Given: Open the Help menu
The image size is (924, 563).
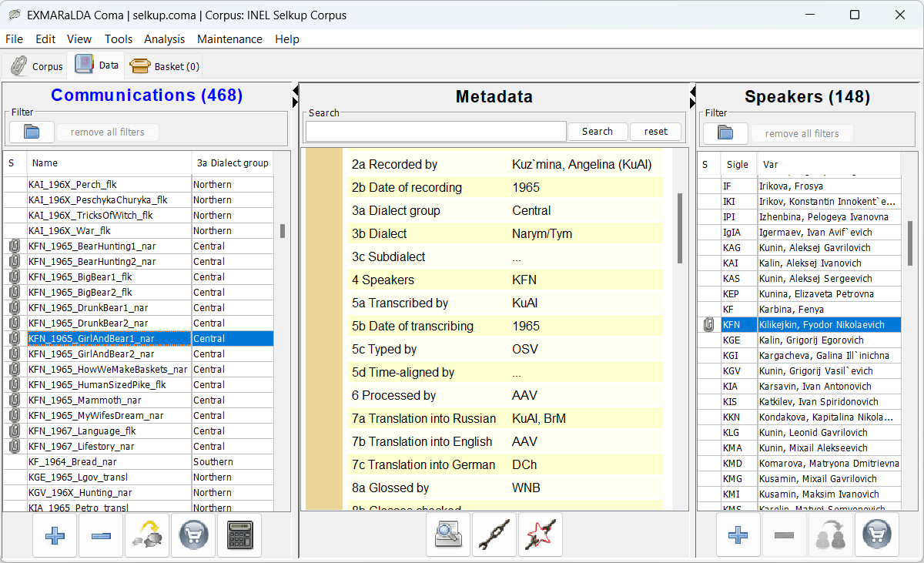Looking at the screenshot, I should pyautogui.click(x=287, y=39).
